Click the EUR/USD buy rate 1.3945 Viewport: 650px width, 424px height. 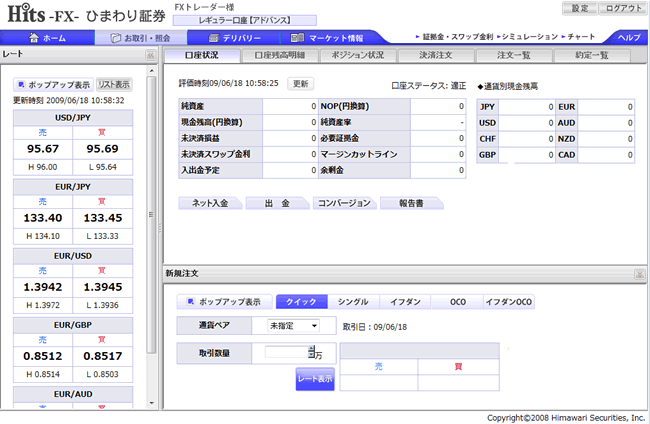click(x=102, y=287)
